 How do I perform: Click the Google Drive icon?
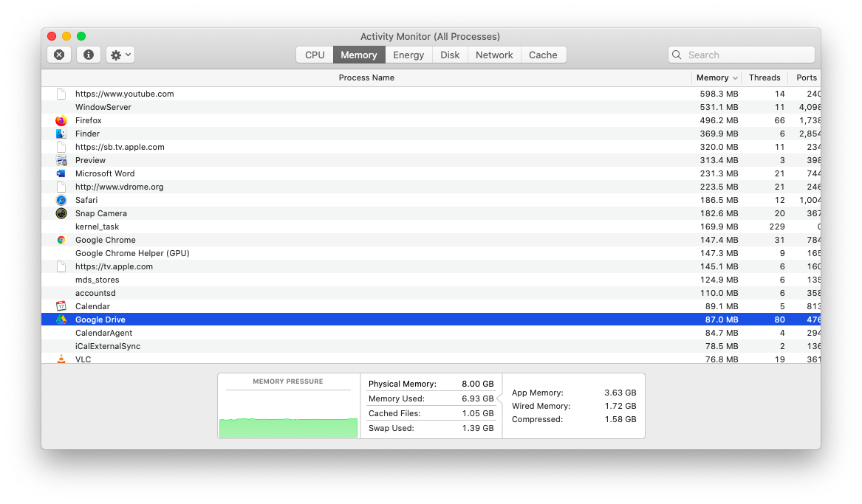(61, 320)
